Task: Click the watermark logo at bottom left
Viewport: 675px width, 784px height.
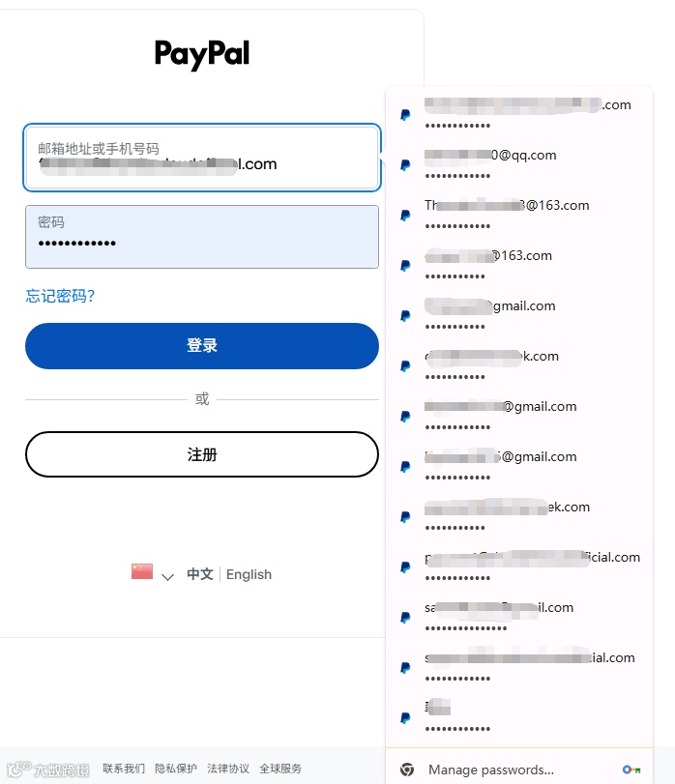Action: (48, 769)
